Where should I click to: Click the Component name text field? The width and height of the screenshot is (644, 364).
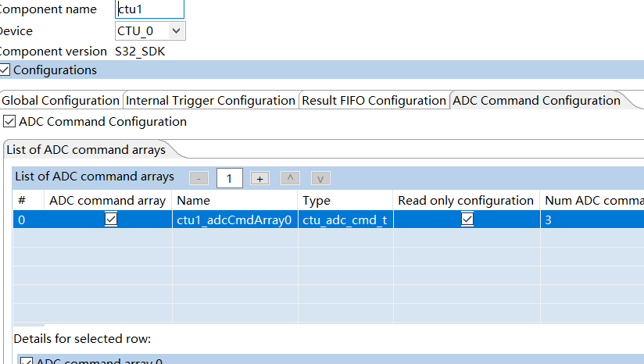coord(150,9)
